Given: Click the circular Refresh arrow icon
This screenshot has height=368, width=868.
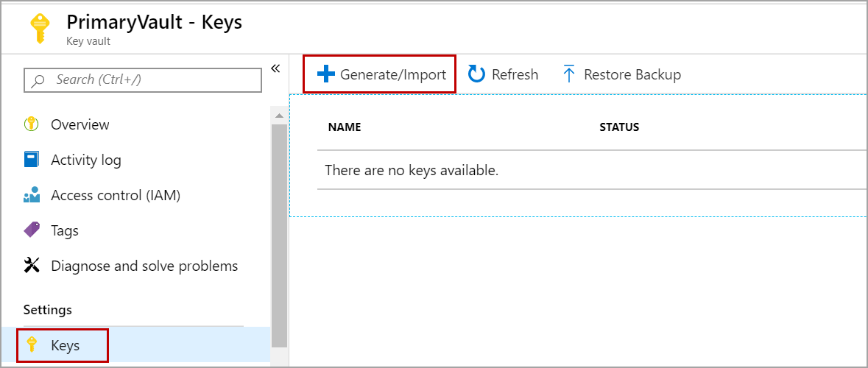Looking at the screenshot, I should [x=477, y=74].
